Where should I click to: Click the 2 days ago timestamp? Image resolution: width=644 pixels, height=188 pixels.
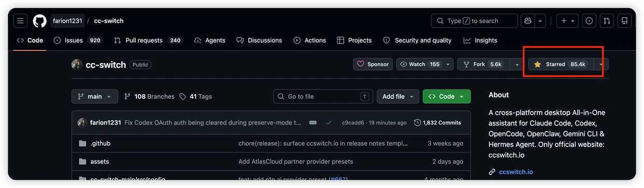click(x=448, y=162)
